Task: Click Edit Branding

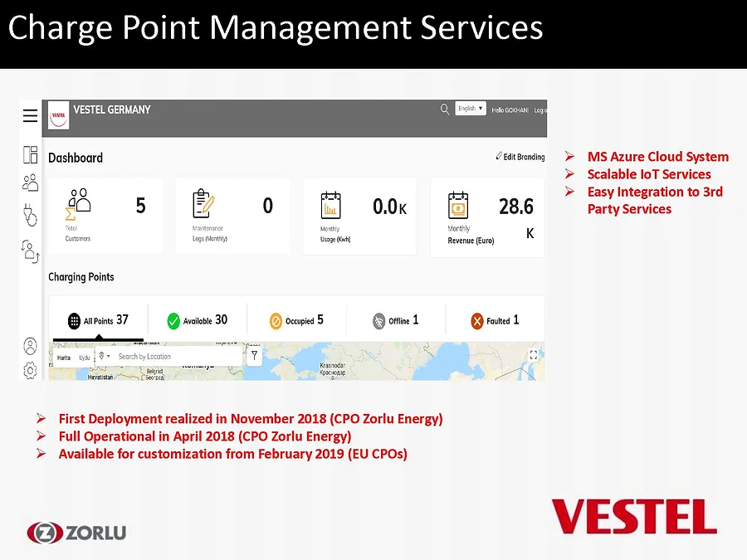Action: 520,157
